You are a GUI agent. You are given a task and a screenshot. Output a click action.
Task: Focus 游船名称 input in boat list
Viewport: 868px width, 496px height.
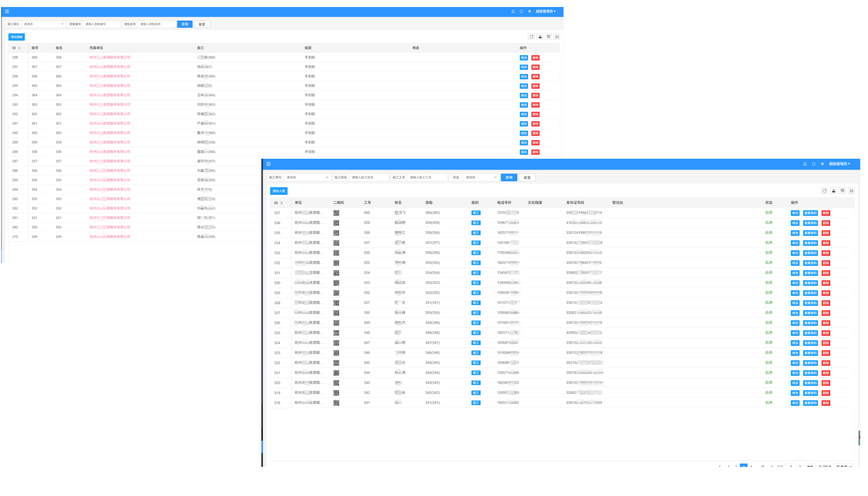tap(156, 24)
